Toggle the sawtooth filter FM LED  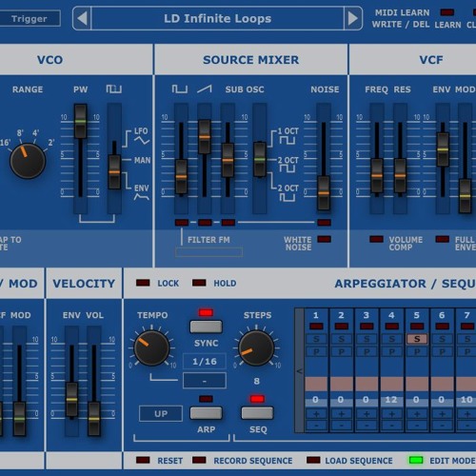205,223
